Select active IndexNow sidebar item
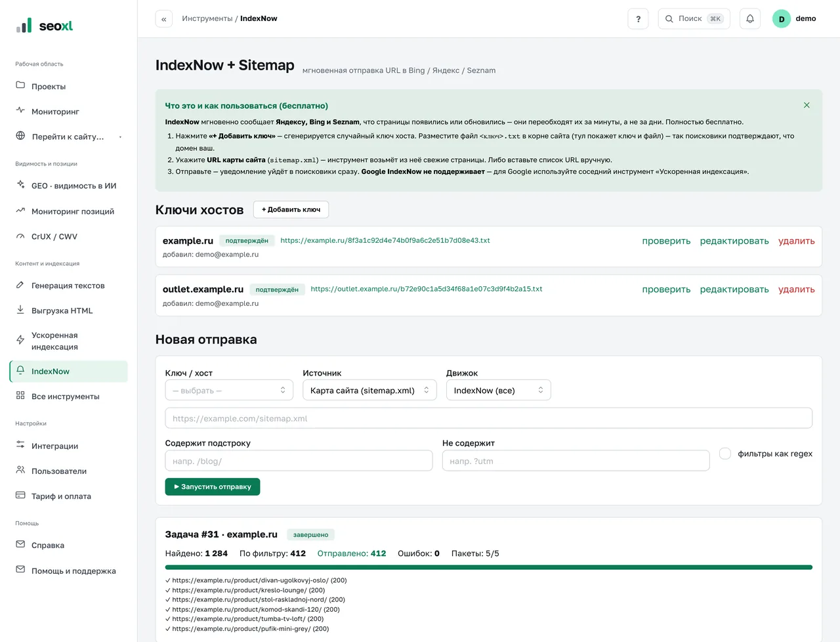 [68, 372]
